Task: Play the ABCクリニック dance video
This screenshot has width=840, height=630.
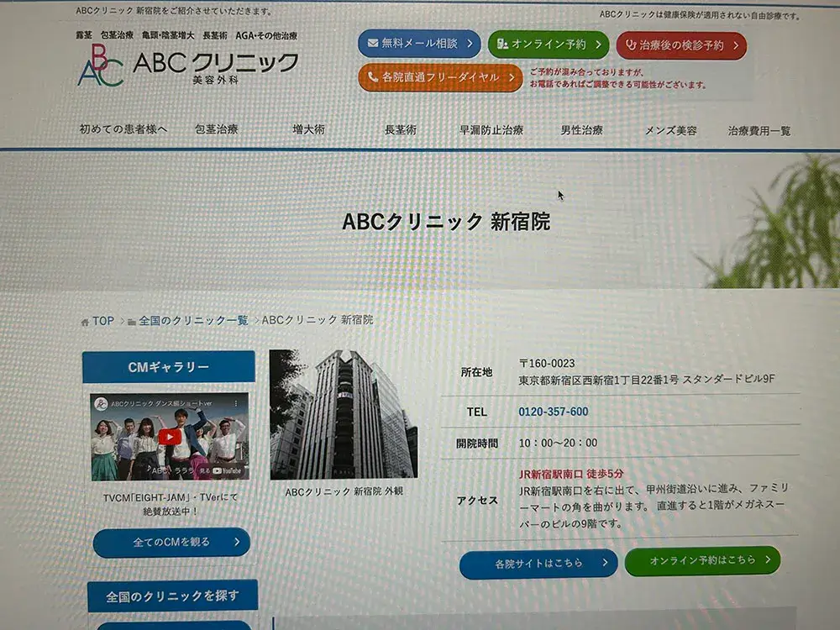Action: [170, 437]
